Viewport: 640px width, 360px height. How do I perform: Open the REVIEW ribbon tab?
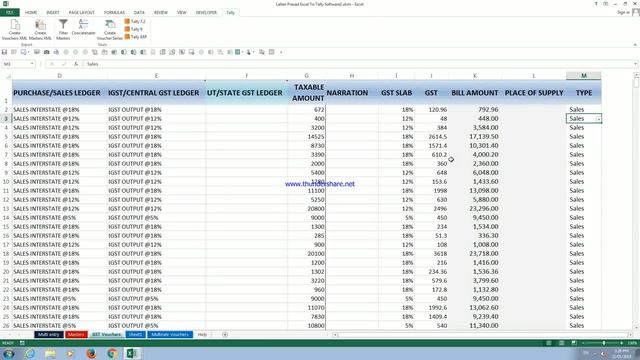[x=161, y=13]
